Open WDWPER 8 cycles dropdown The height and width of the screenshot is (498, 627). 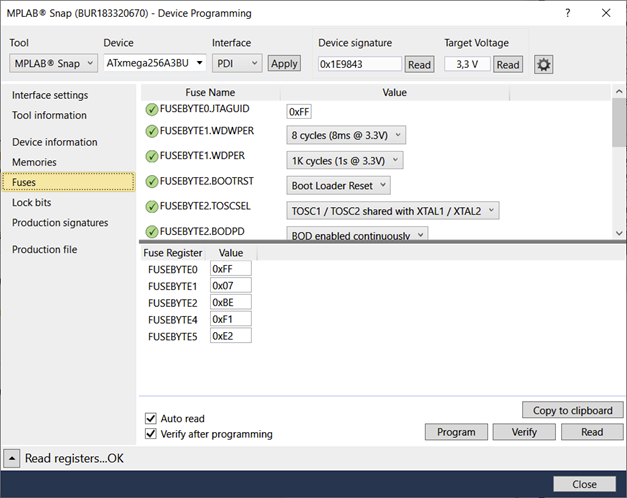[x=346, y=135]
